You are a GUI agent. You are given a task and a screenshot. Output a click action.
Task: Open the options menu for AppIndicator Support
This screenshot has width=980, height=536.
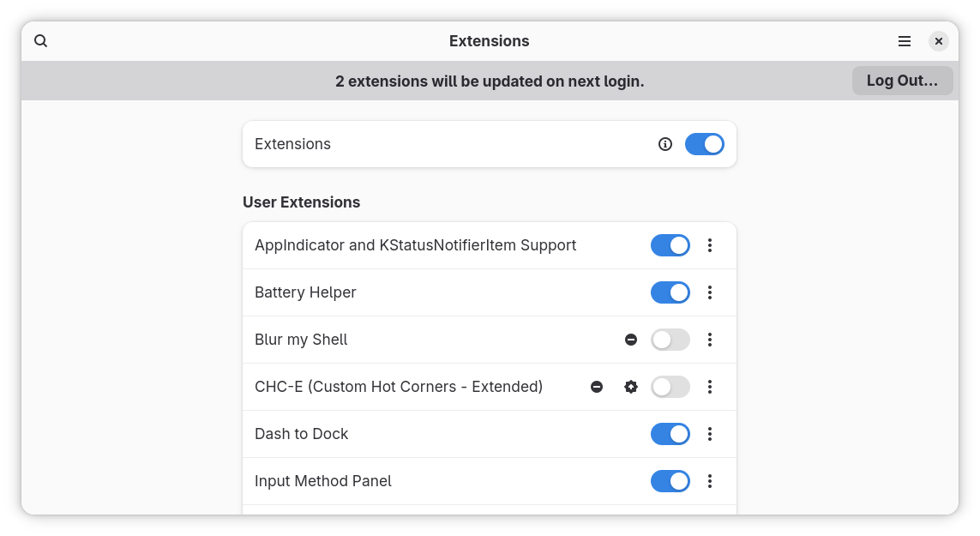(710, 245)
